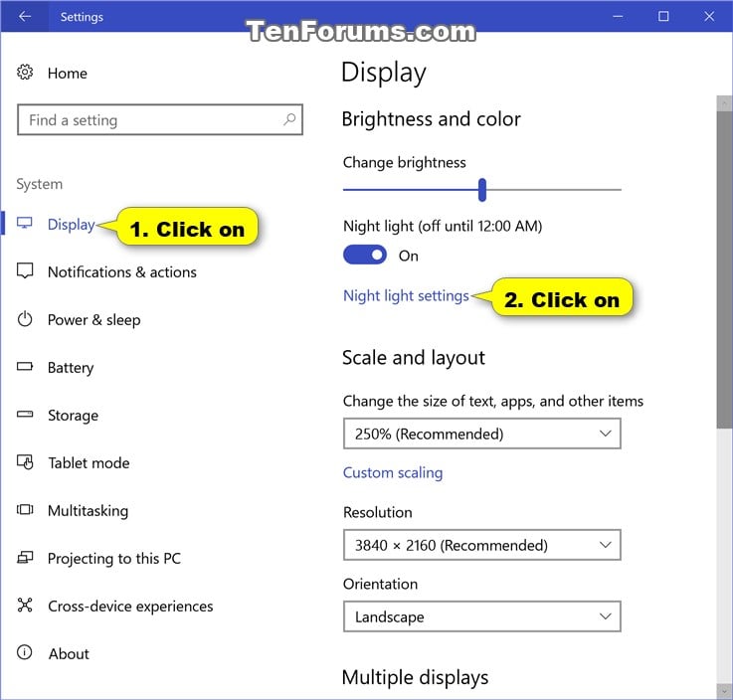
Task: Open Tablet mode settings
Action: (x=89, y=463)
